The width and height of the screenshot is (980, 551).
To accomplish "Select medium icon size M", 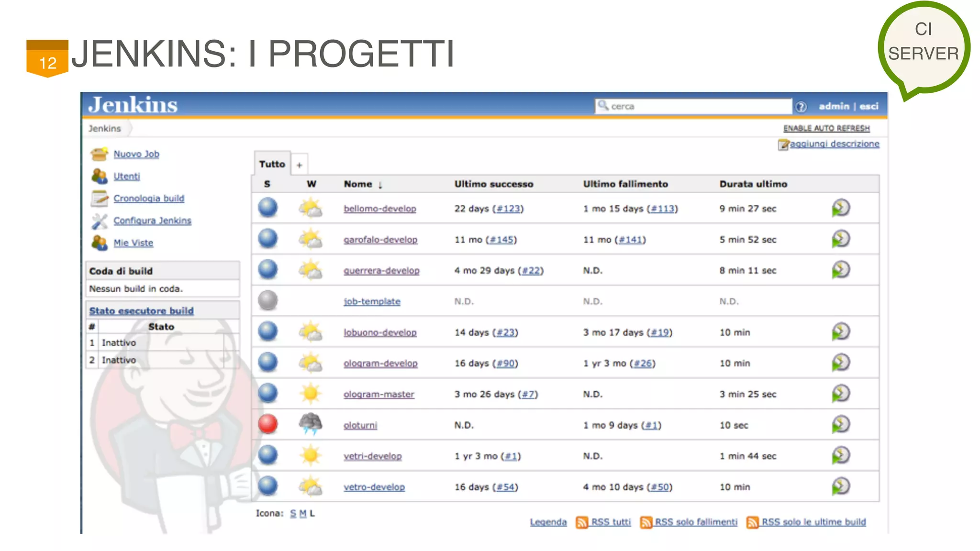I will click(x=302, y=514).
